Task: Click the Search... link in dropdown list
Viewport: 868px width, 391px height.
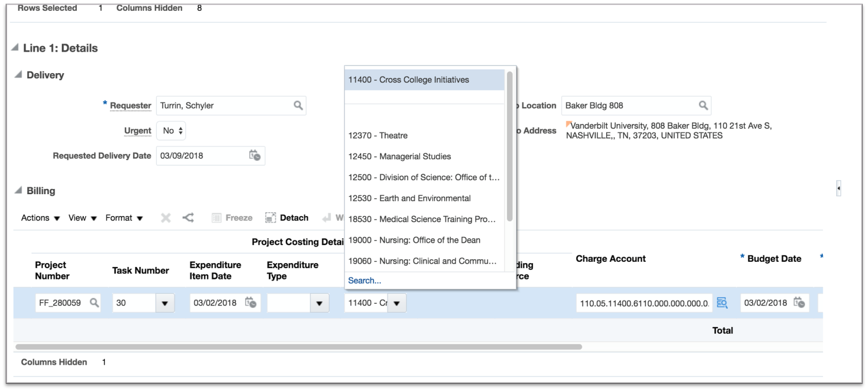Action: [x=365, y=280]
